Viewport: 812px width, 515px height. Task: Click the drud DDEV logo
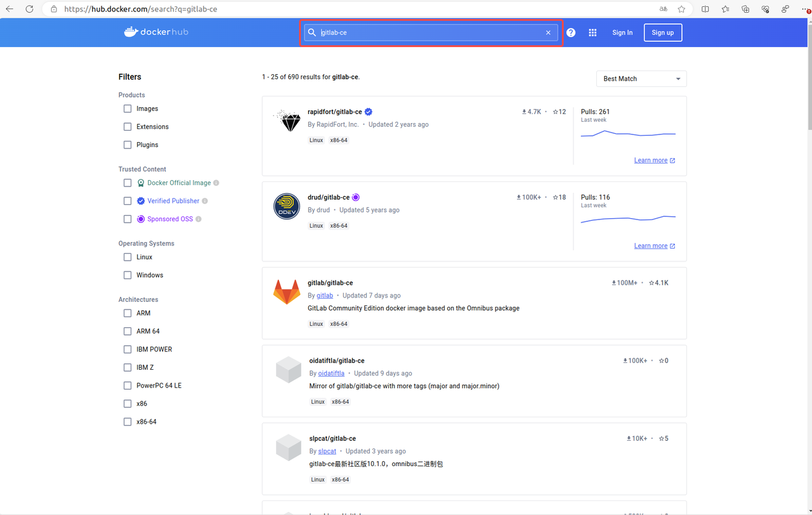point(287,206)
